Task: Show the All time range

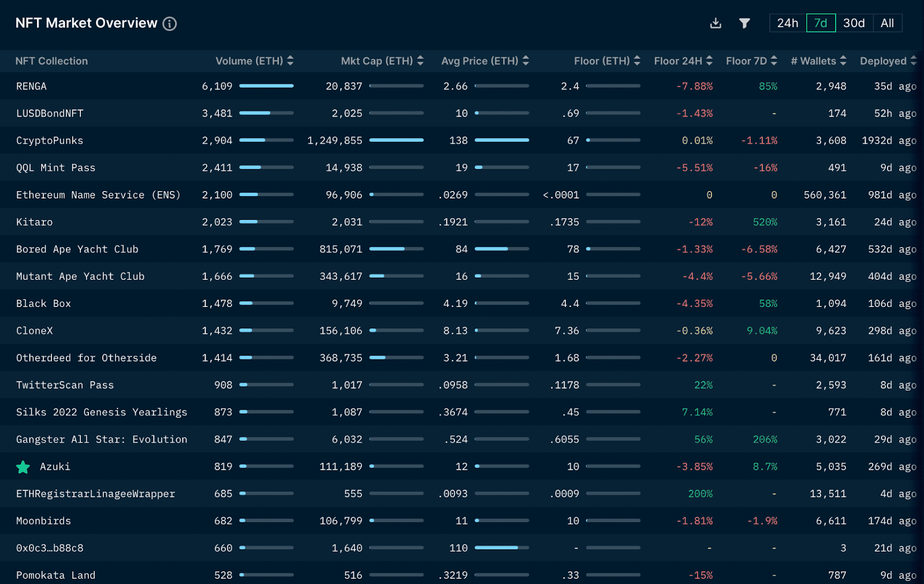Action: [x=888, y=23]
